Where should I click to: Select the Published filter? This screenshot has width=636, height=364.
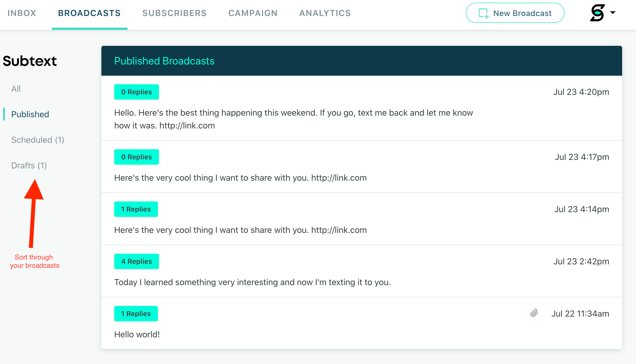coord(30,114)
